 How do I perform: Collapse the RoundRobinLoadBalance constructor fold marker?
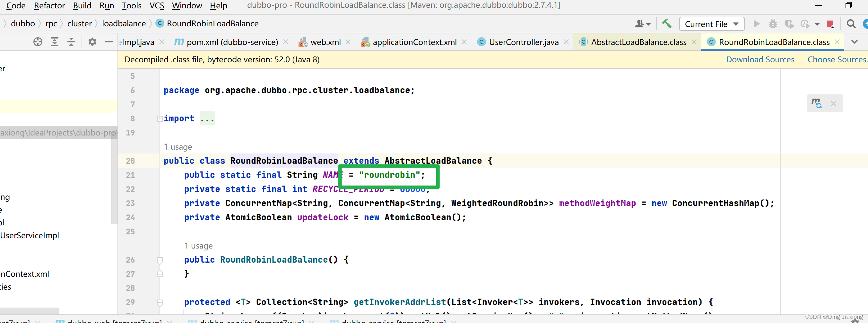[x=160, y=260]
